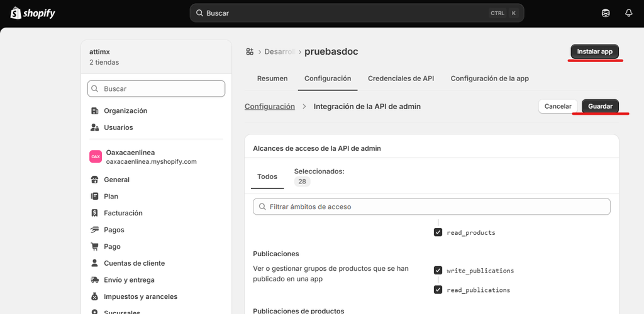Image resolution: width=644 pixels, height=314 pixels.
Task: Select the Configuración tab
Action: pos(328,78)
